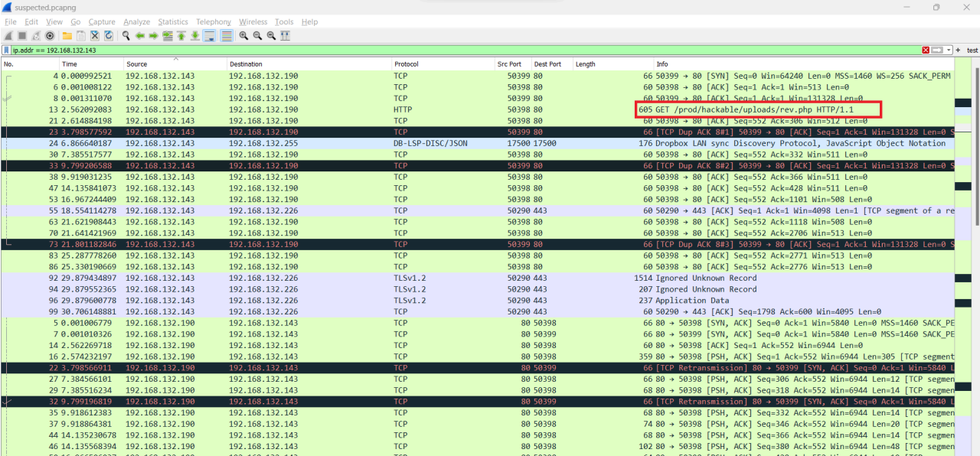Close the capture file icon
The height and width of the screenshot is (456, 980).
pyautogui.click(x=95, y=36)
